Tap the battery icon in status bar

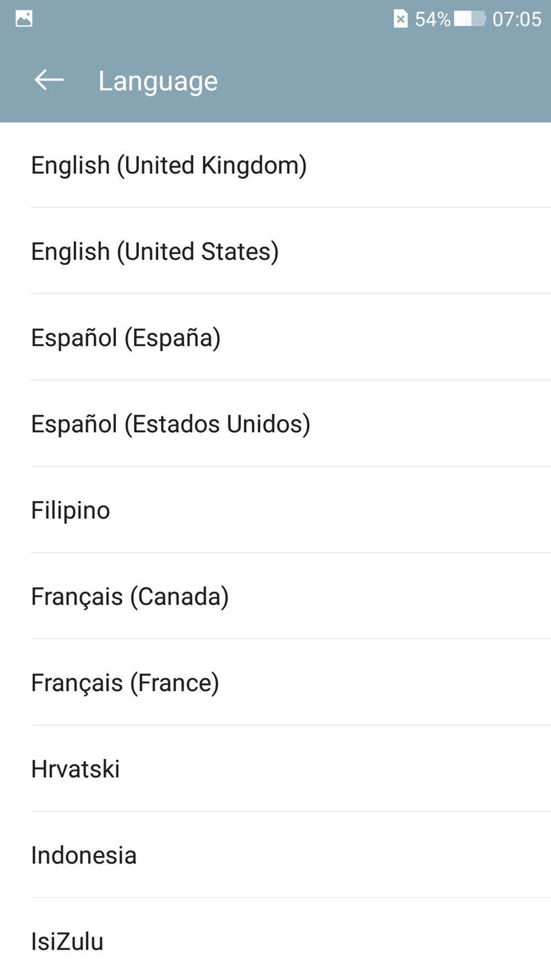(x=470, y=19)
